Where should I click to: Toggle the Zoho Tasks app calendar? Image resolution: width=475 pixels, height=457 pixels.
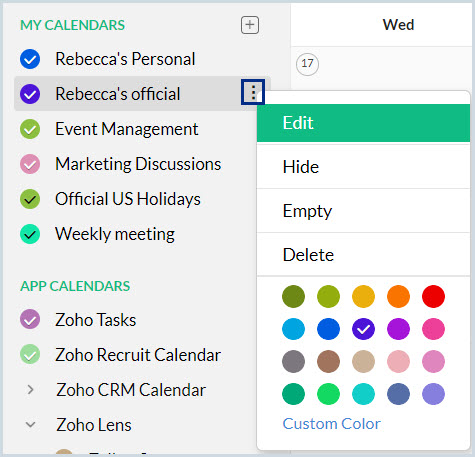[30, 319]
